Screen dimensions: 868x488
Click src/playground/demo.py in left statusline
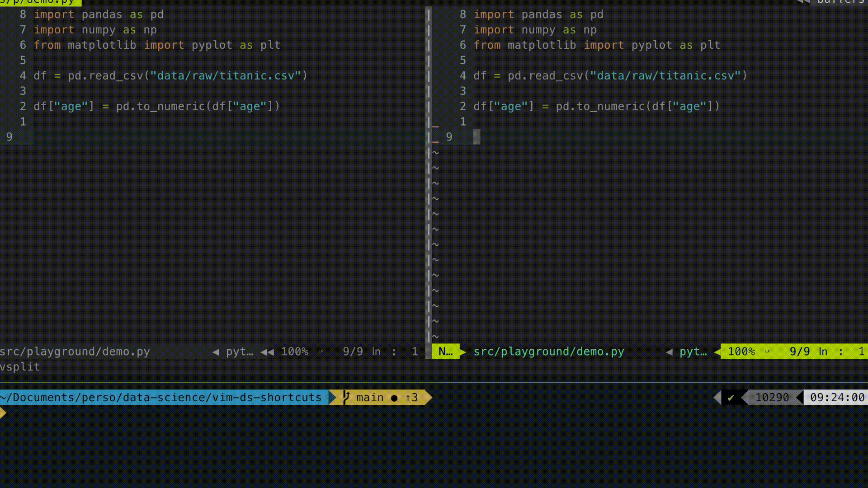pos(75,352)
